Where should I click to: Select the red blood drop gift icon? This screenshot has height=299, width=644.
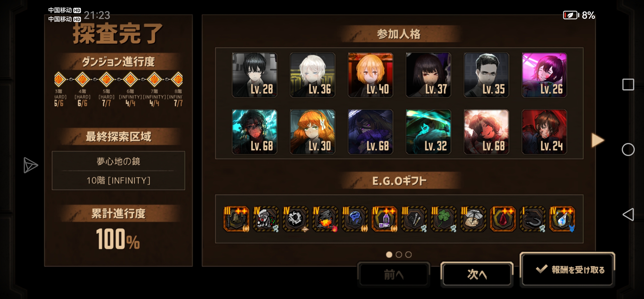point(503,219)
